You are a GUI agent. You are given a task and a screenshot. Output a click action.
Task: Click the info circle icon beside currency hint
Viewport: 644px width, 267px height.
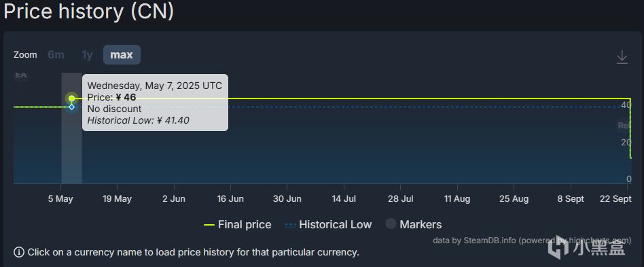coord(19,252)
